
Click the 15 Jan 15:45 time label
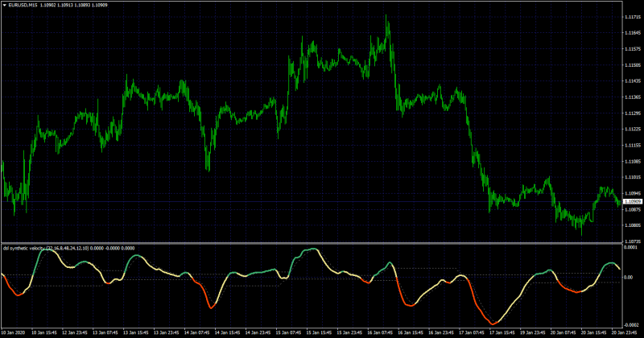click(x=319, y=332)
